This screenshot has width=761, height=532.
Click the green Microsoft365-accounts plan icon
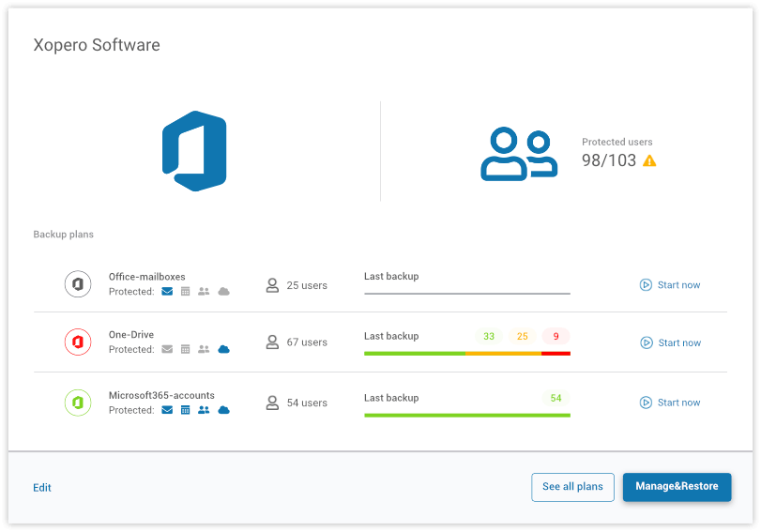(x=78, y=403)
